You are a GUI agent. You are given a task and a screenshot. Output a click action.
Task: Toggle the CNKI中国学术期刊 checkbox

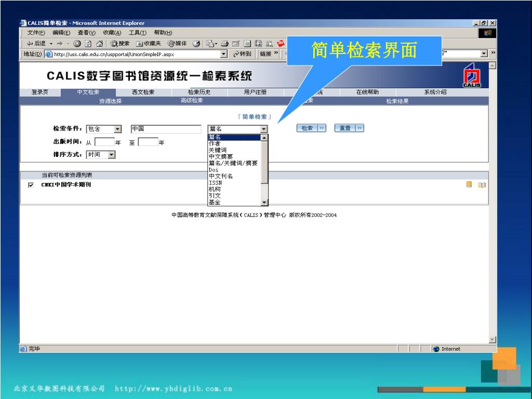31,185
